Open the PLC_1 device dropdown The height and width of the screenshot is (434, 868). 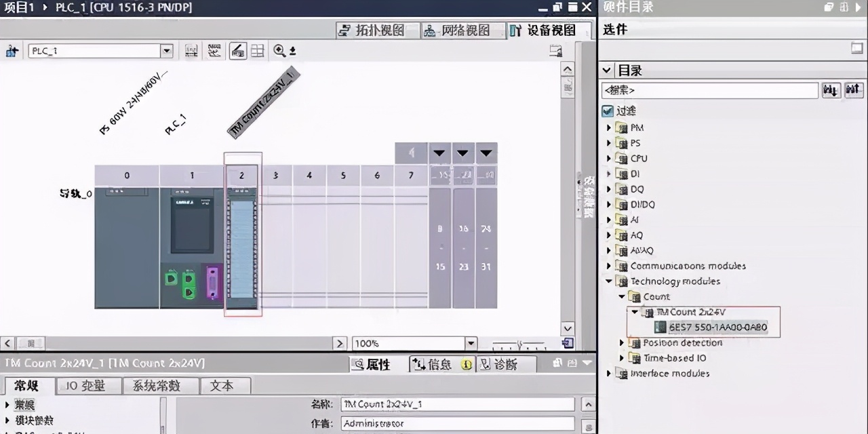click(166, 50)
